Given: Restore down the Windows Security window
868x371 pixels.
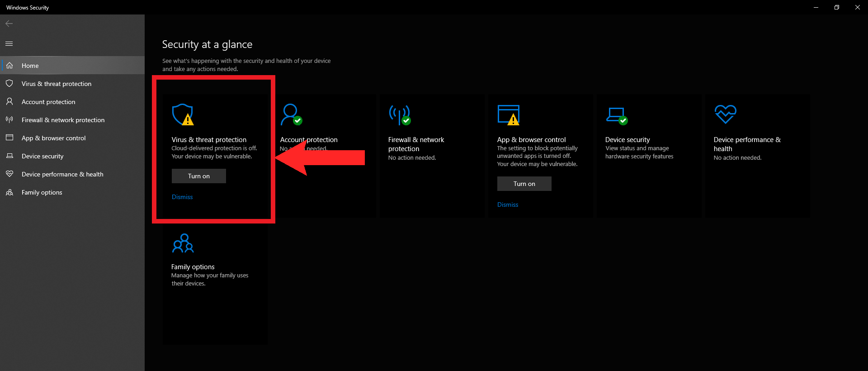Looking at the screenshot, I should (837, 7).
